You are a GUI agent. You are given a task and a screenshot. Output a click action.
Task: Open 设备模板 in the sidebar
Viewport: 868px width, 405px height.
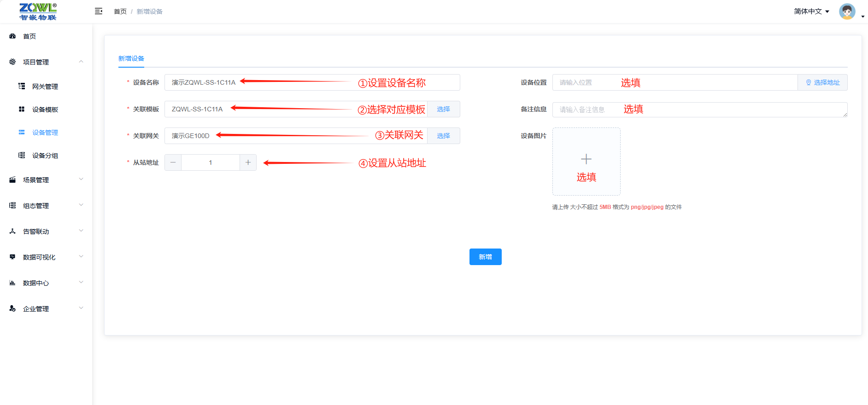coord(45,110)
